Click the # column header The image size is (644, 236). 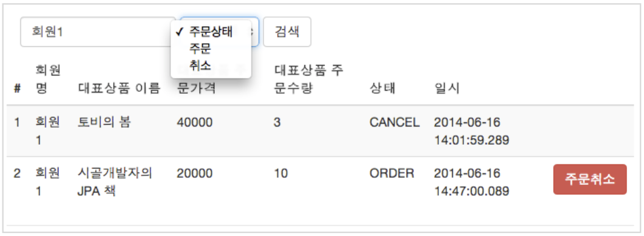[x=17, y=89]
